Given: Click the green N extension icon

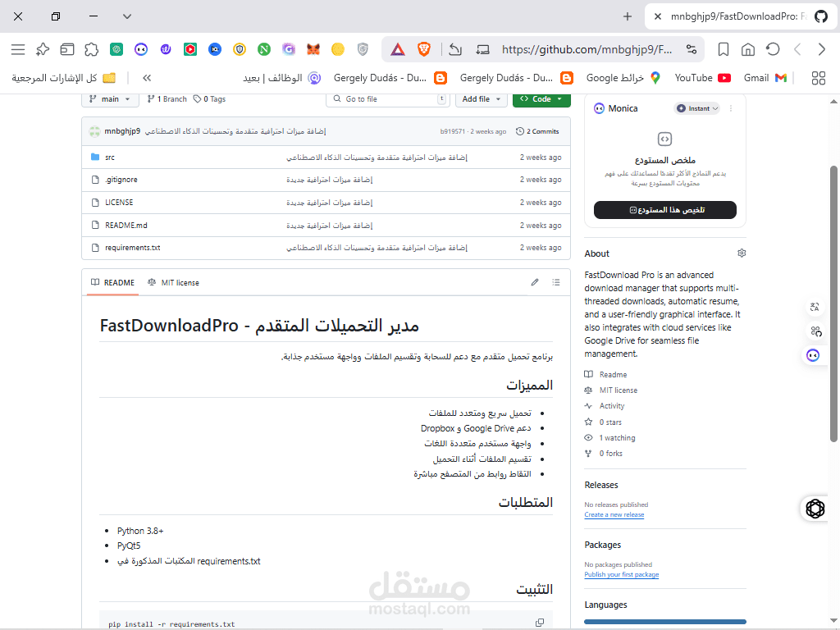Looking at the screenshot, I should 264,50.
